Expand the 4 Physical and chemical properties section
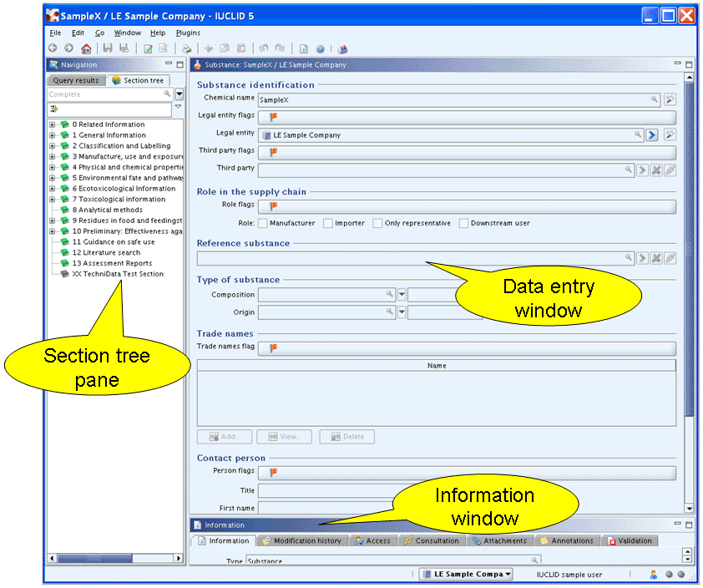The width and height of the screenshot is (703, 588). 53,167
